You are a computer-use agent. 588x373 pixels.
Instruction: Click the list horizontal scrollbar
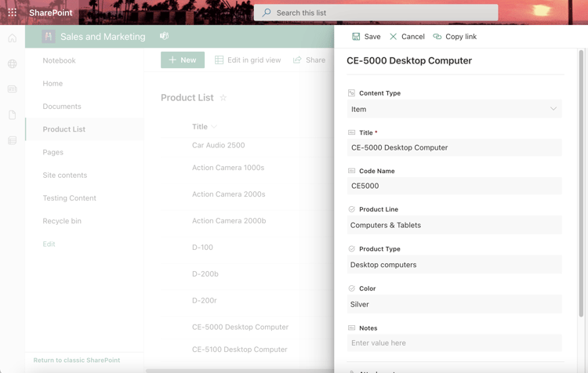(240, 371)
